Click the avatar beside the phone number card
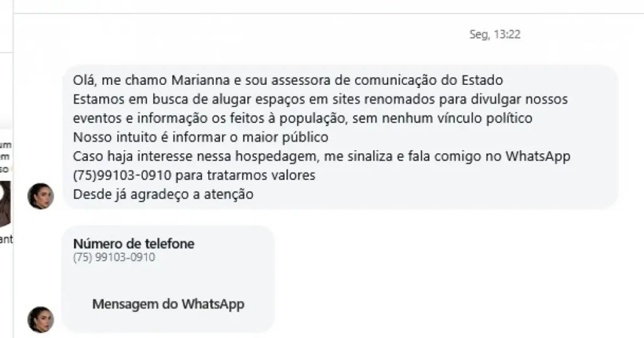 [41, 319]
